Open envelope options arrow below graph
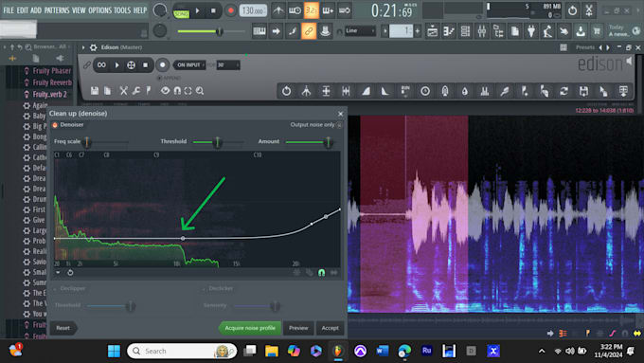This screenshot has width=644, height=363. coord(58,273)
